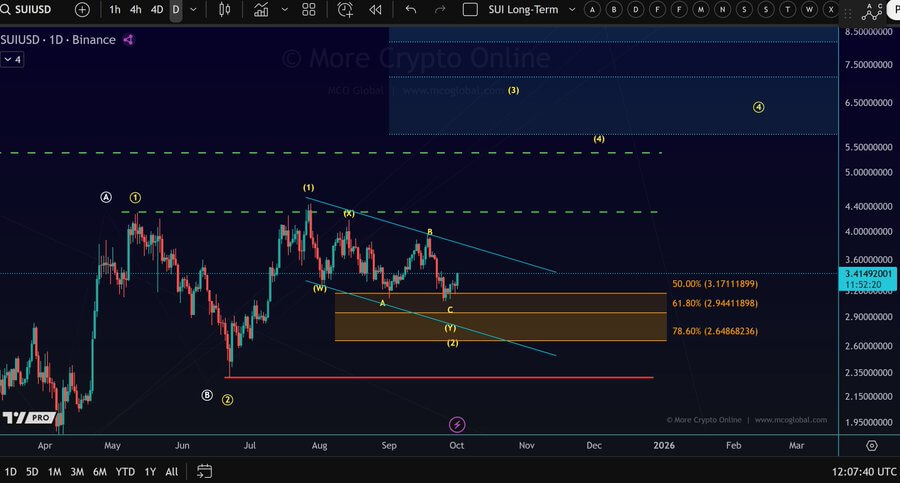Switch to the 4h timeframe
Image resolution: width=900 pixels, height=483 pixels.
coord(135,9)
